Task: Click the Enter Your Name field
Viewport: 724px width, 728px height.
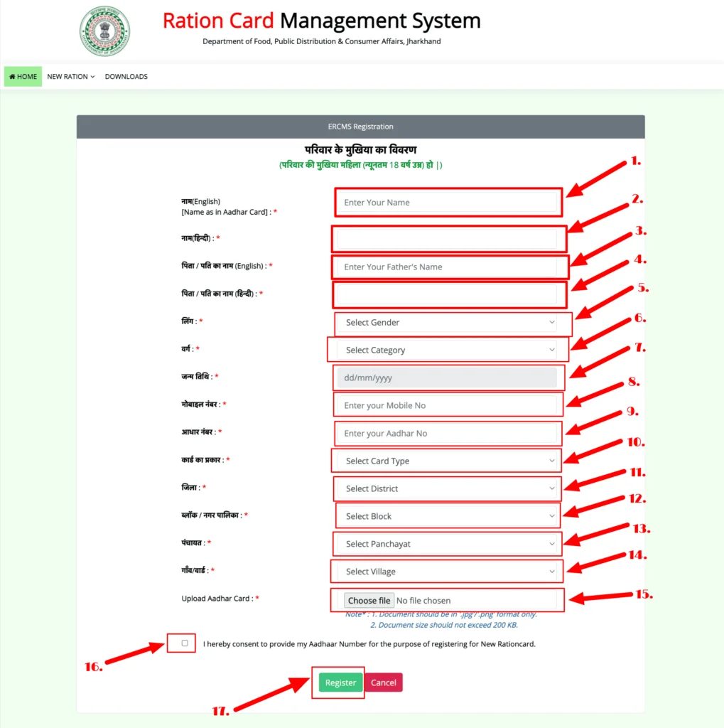Action: (448, 203)
